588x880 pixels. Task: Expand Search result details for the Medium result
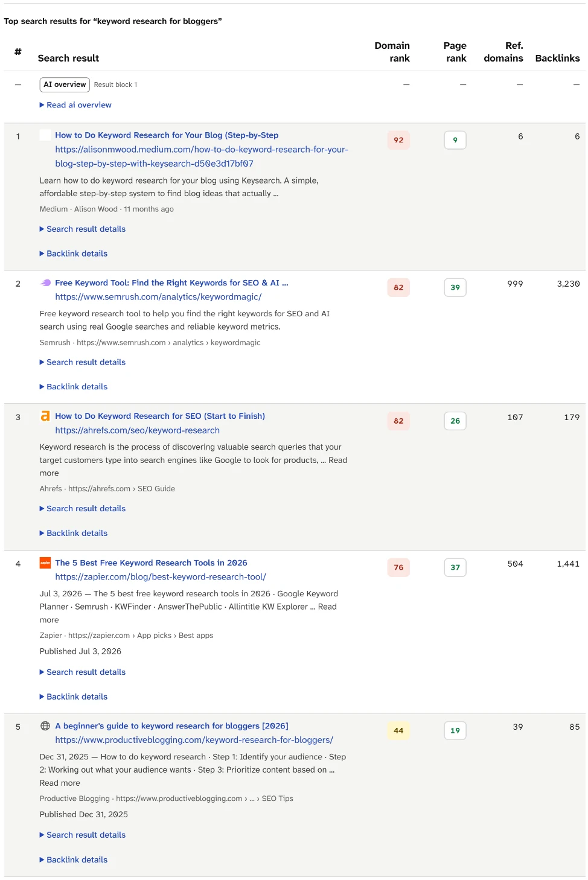coord(83,229)
